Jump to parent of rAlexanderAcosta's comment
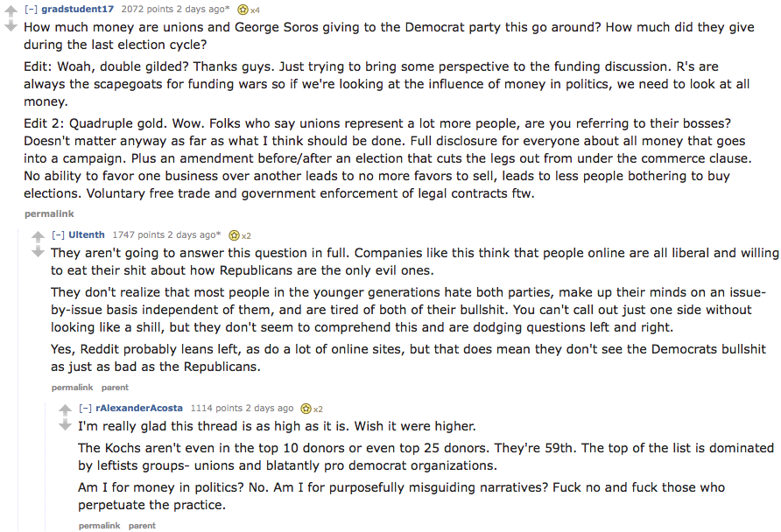Viewport: 781px width, 532px height. click(142, 526)
